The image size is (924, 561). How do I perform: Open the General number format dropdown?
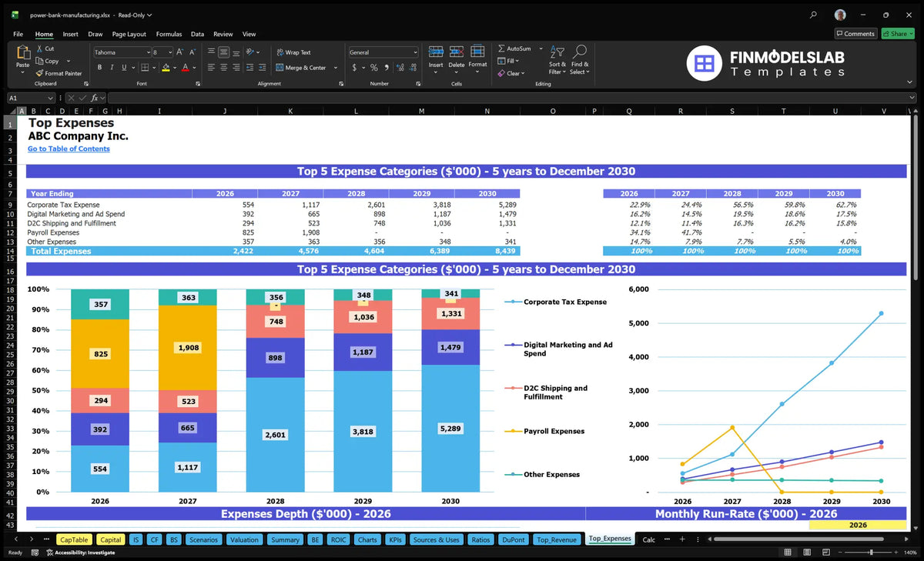[x=415, y=52]
